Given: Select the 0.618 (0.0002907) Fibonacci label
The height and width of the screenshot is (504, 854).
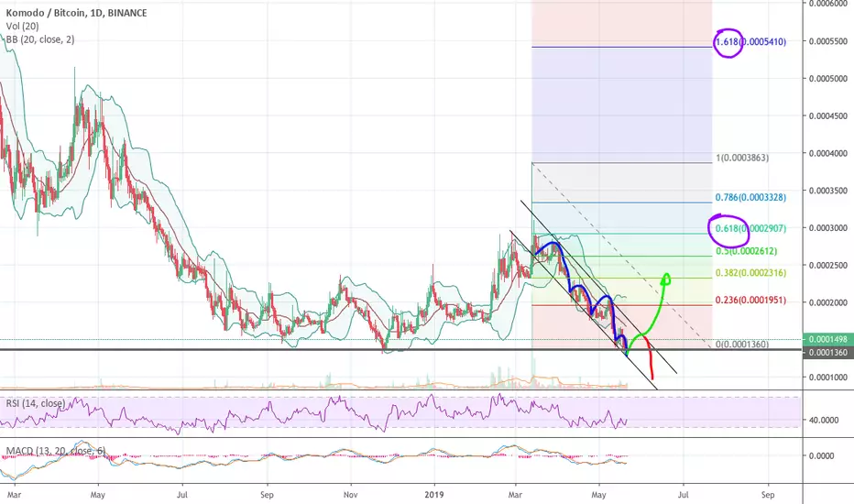Looking at the screenshot, I should (x=750, y=228).
